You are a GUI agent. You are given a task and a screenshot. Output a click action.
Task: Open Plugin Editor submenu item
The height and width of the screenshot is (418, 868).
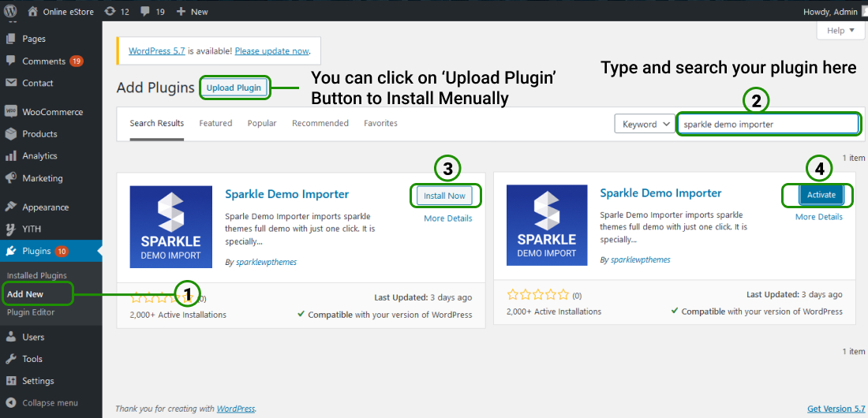31,312
